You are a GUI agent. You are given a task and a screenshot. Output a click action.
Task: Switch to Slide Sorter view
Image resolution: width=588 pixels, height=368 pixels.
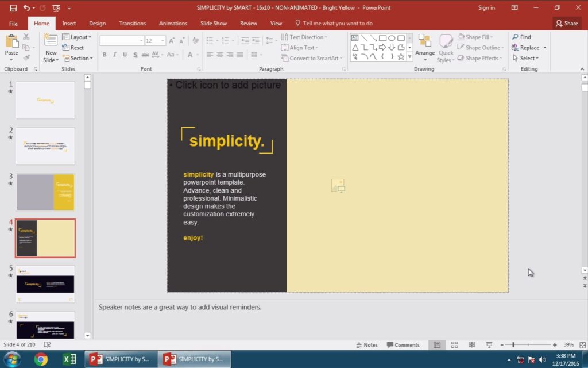point(454,345)
